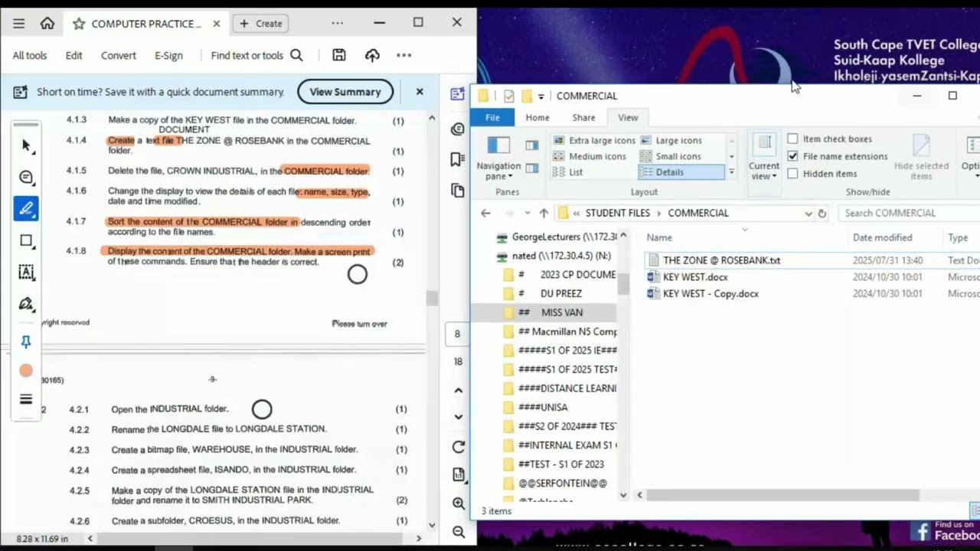Viewport: 980px width, 551px height.
Task: Zoom out on the PDF
Action: click(x=458, y=532)
